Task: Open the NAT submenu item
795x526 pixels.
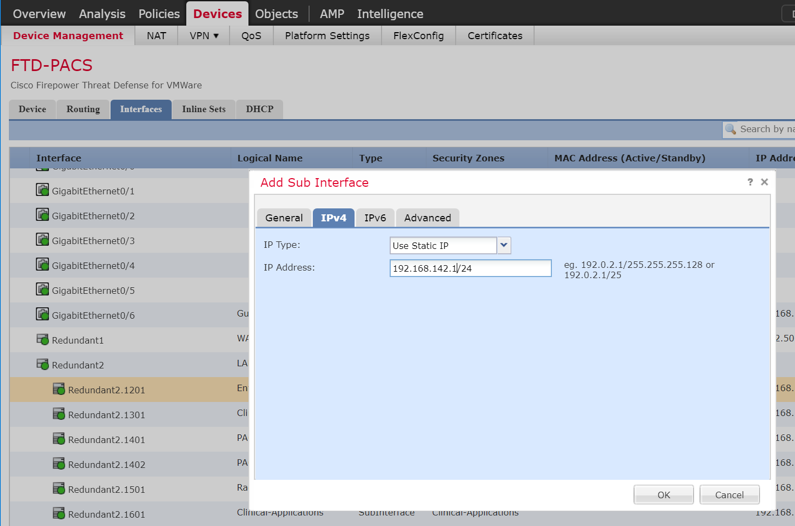Action: [156, 36]
